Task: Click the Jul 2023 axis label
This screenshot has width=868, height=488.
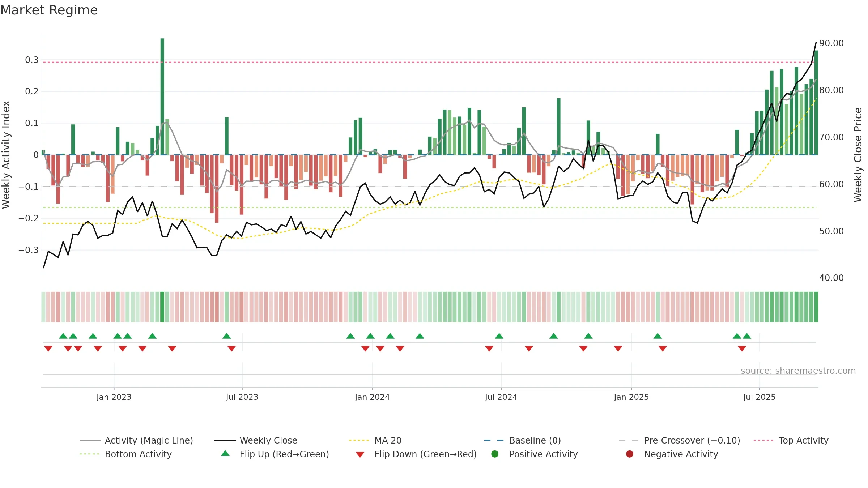Action: click(242, 397)
